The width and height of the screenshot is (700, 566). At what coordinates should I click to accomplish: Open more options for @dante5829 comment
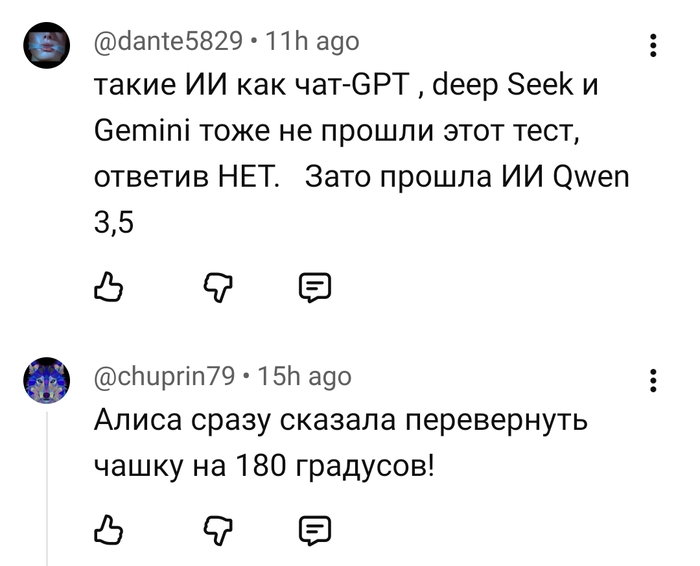tap(653, 45)
